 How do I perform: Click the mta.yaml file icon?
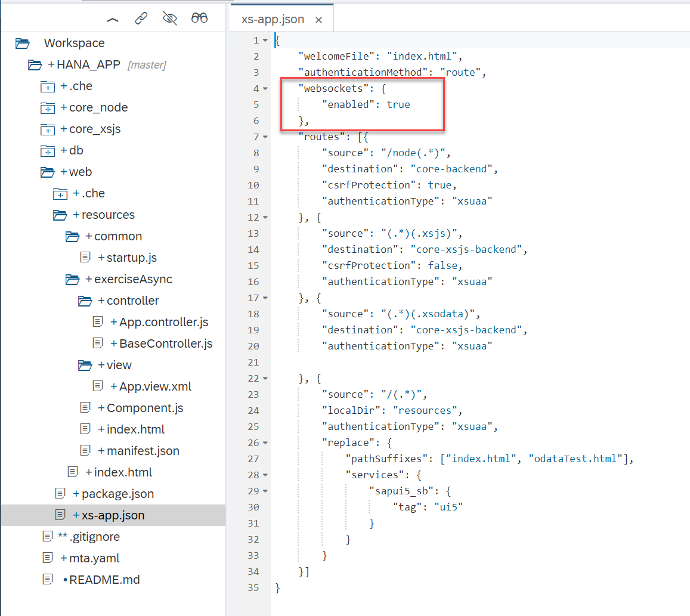point(48,558)
